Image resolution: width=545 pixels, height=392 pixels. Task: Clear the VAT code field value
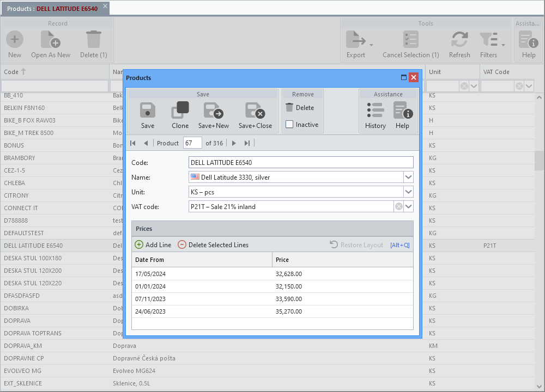tap(399, 206)
